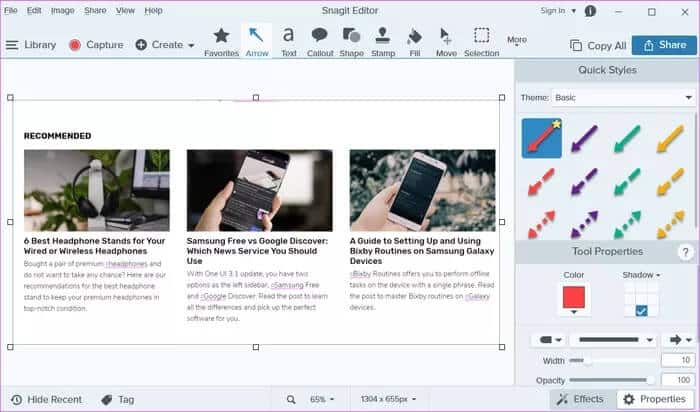Screen dimensions: 700x412
Task: Open the View menu
Action: coord(125,10)
